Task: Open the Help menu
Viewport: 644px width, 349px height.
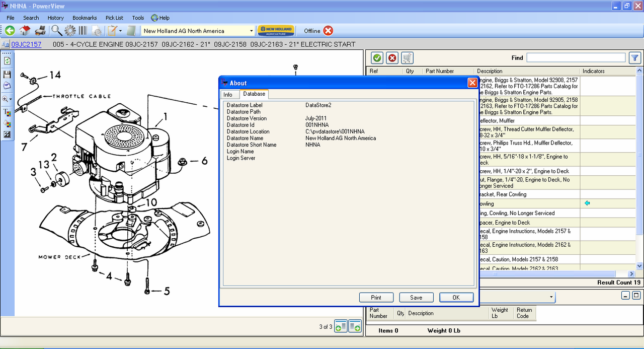Action: point(160,18)
